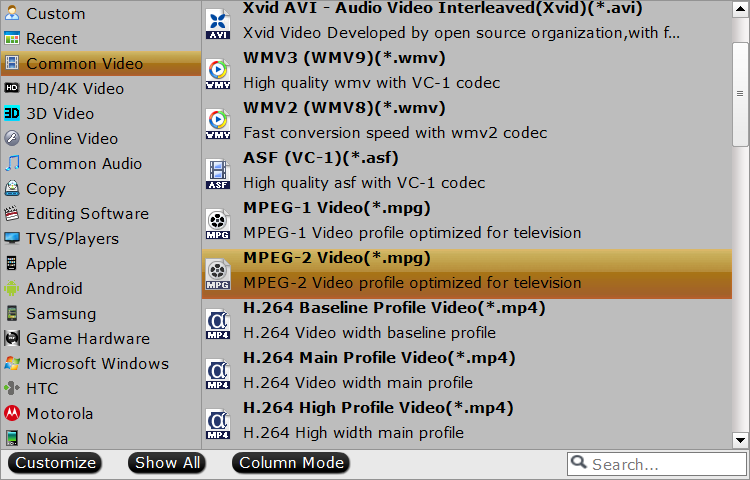
Task: Click the scrollbar down arrow
Action: coord(740,440)
